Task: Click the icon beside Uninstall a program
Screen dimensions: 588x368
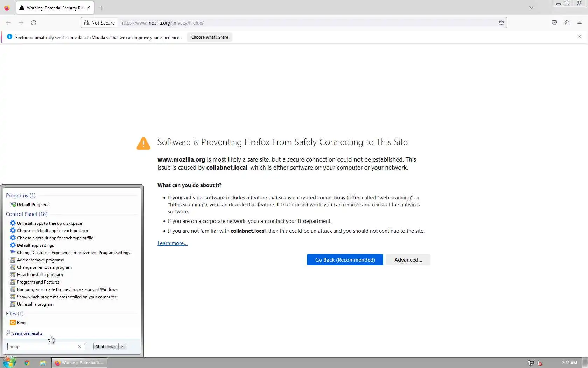Action: pyautogui.click(x=13, y=304)
